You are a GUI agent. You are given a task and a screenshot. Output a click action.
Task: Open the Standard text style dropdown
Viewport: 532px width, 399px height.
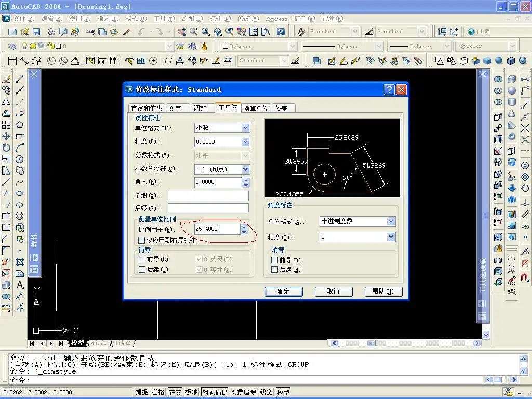click(x=355, y=32)
